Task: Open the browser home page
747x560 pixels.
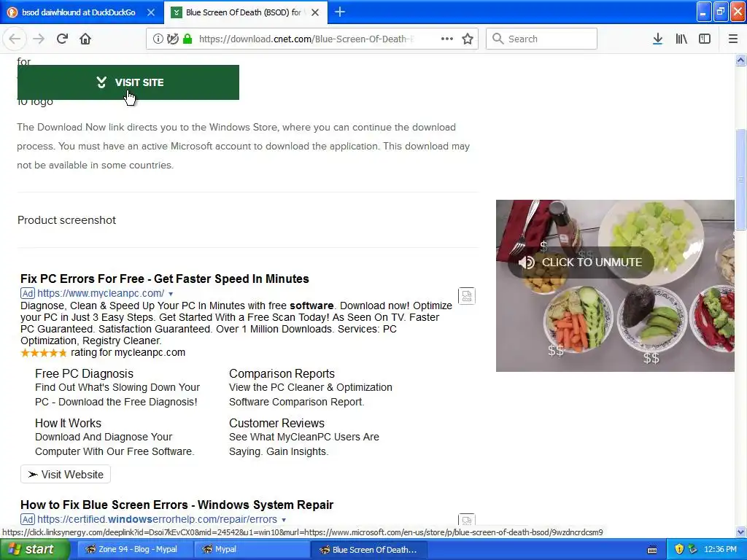Action: click(85, 39)
